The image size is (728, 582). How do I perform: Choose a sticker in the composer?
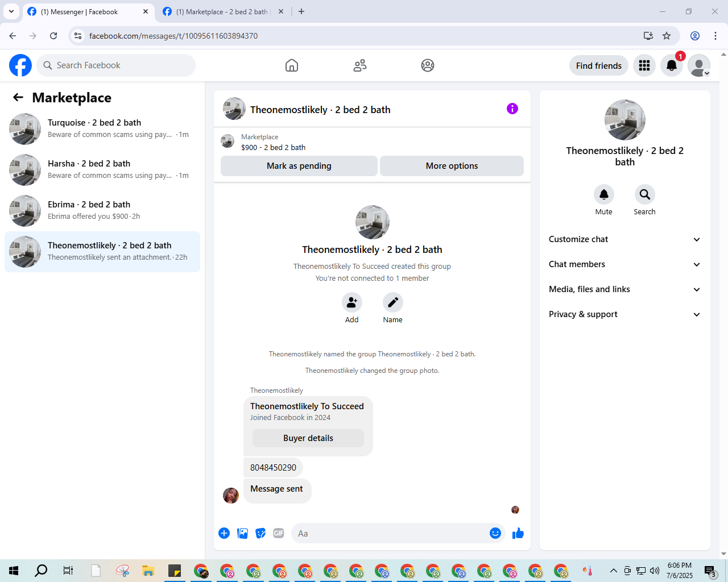point(260,533)
